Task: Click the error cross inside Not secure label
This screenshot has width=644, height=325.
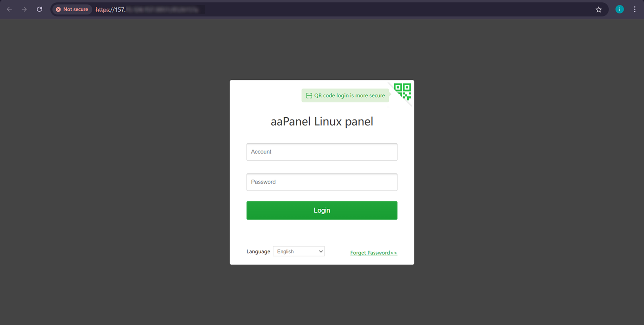Action: pos(58,9)
